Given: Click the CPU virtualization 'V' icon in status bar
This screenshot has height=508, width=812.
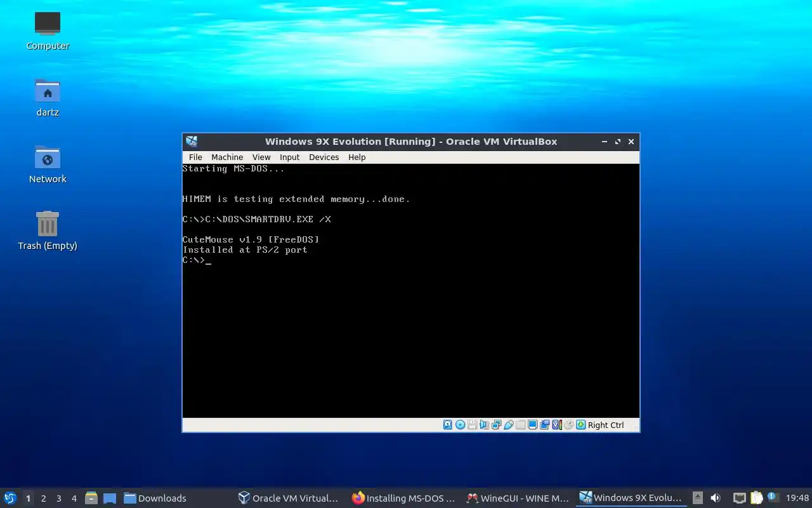Looking at the screenshot, I should tap(556, 425).
